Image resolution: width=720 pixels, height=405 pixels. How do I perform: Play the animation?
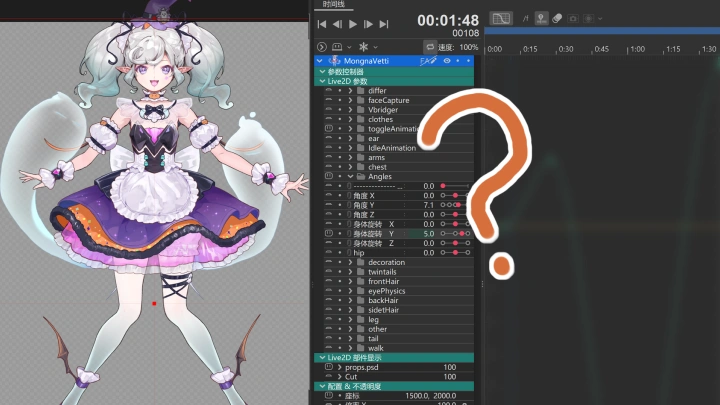click(x=353, y=24)
